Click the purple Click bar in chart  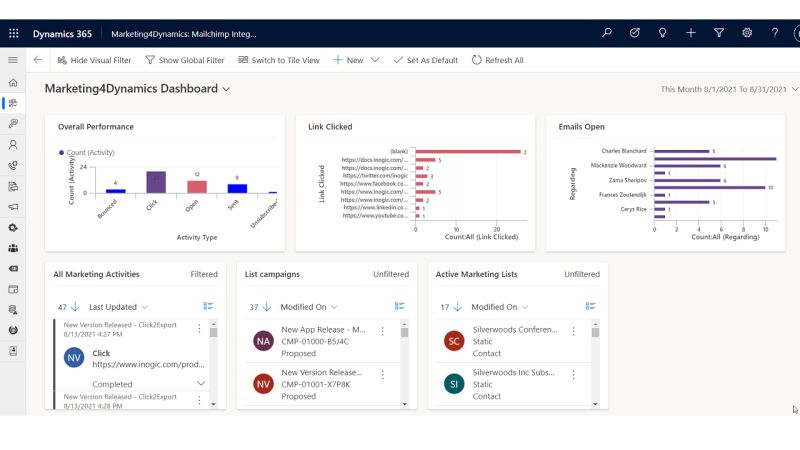[x=156, y=182]
